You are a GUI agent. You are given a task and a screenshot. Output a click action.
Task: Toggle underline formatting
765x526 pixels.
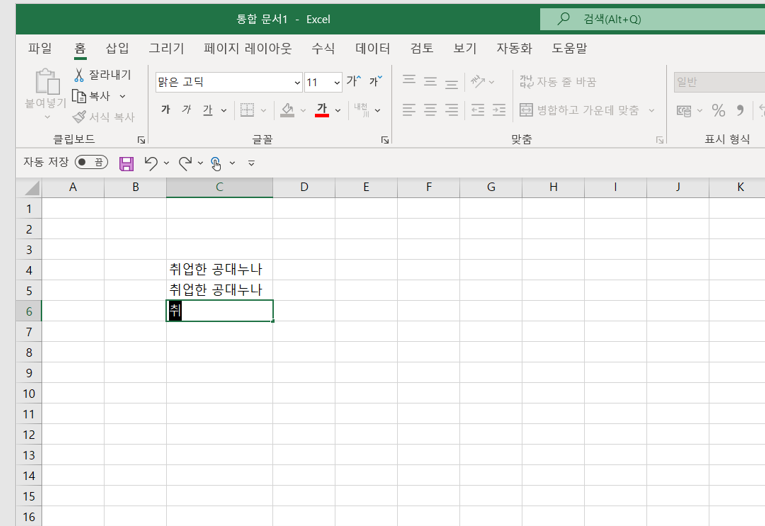(x=208, y=110)
